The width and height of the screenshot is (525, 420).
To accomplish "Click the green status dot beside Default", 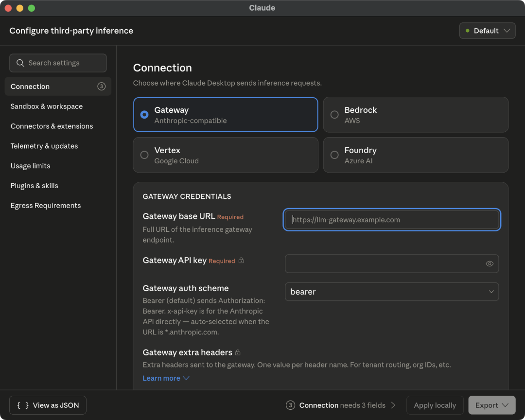I will point(468,31).
